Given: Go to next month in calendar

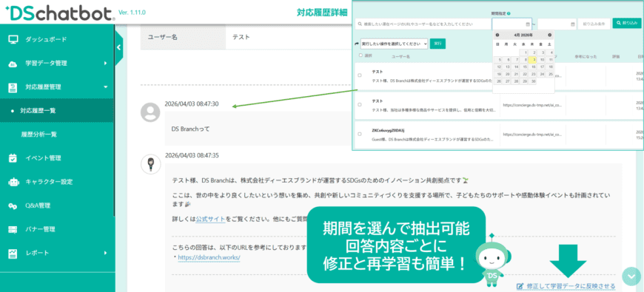Looking at the screenshot, I should (x=549, y=35).
